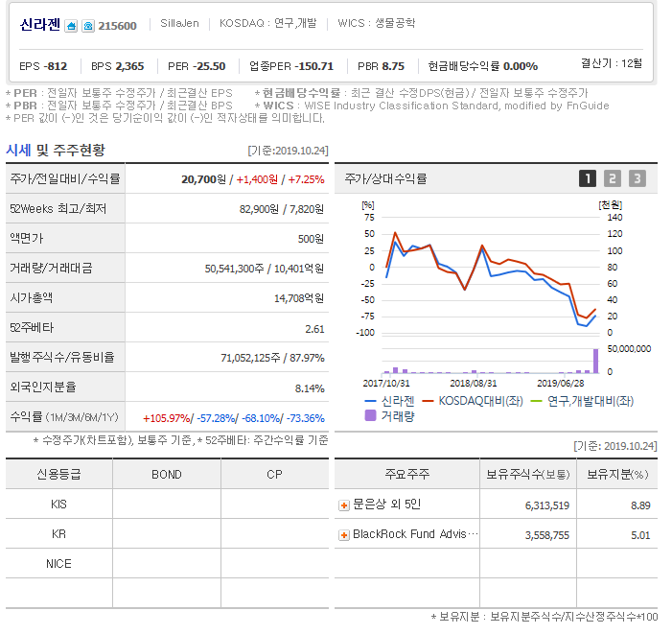The image size is (672, 634).
Task: Open the SillaJen company homepage icon
Action: (71, 26)
